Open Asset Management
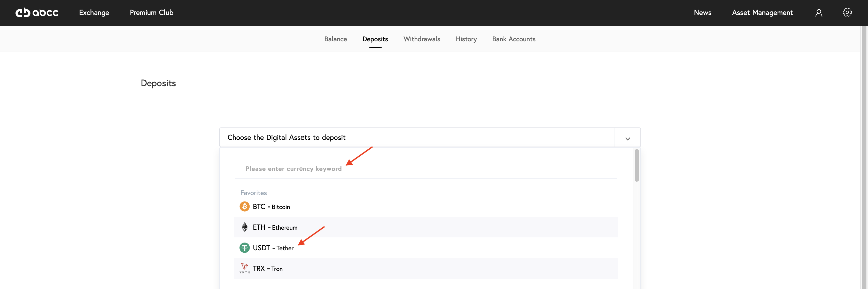 tap(762, 13)
